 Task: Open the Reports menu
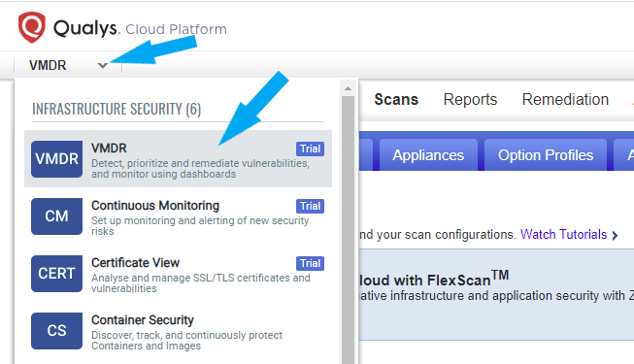470,99
